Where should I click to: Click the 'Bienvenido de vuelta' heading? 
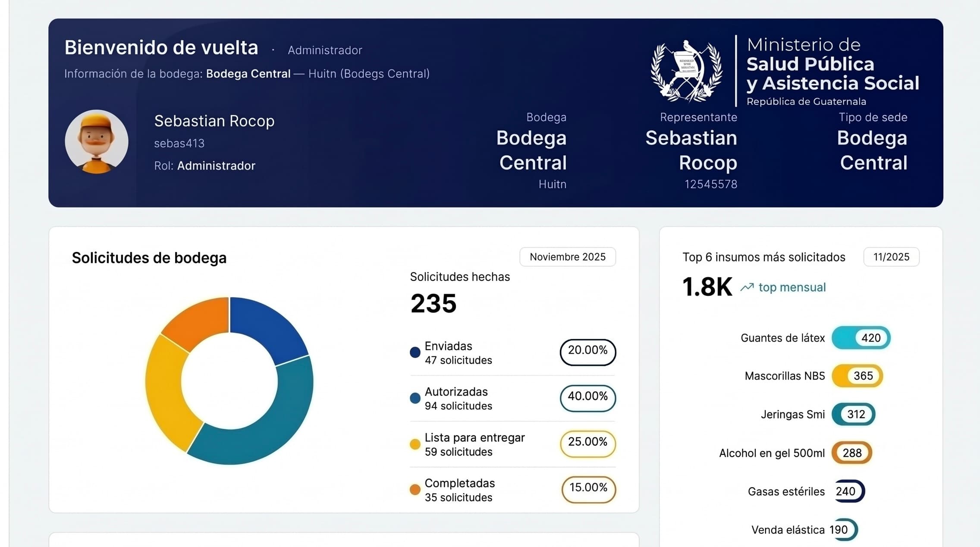pos(161,47)
